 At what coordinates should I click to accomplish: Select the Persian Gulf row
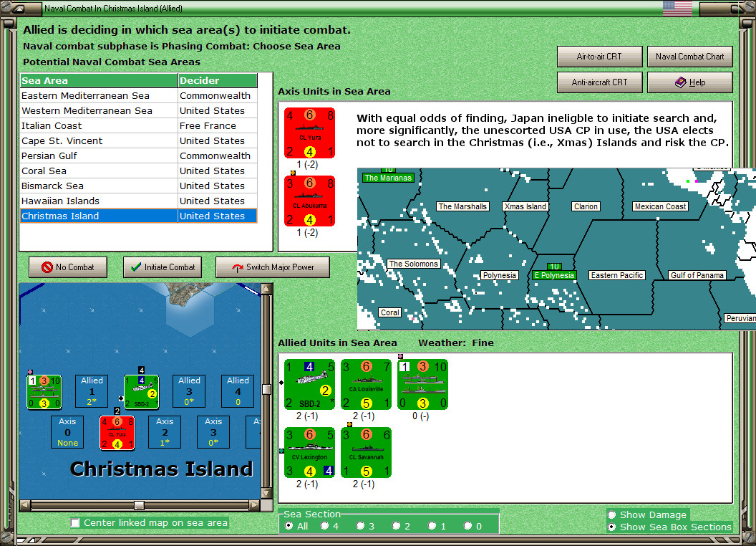coord(138,155)
